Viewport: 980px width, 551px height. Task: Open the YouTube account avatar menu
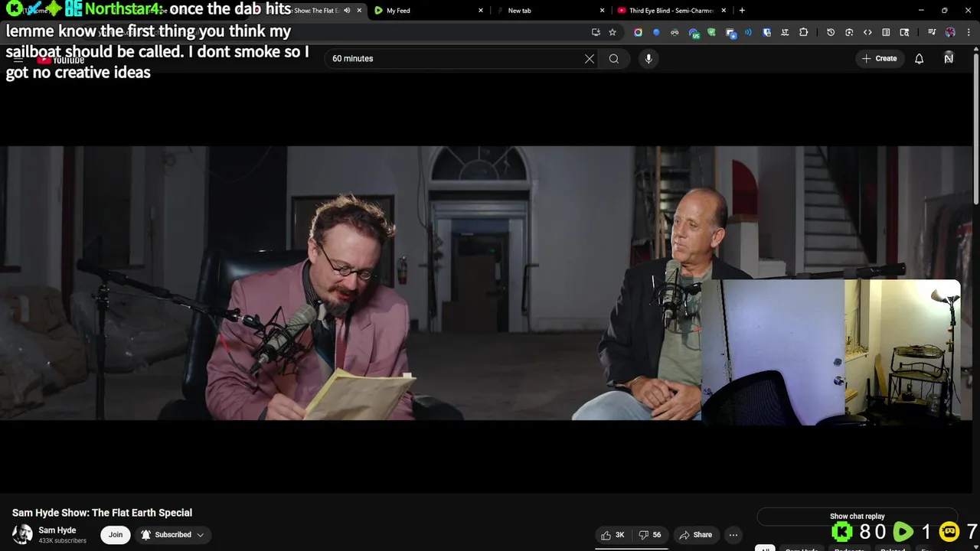(949, 58)
